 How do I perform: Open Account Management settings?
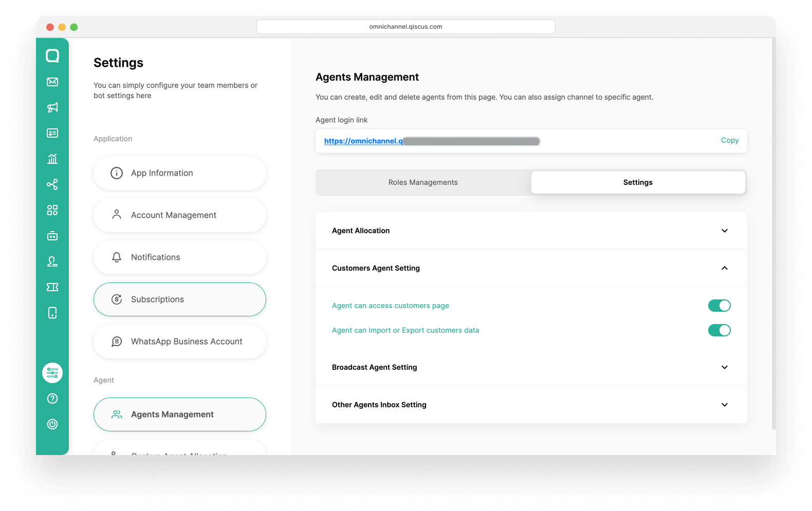point(180,215)
